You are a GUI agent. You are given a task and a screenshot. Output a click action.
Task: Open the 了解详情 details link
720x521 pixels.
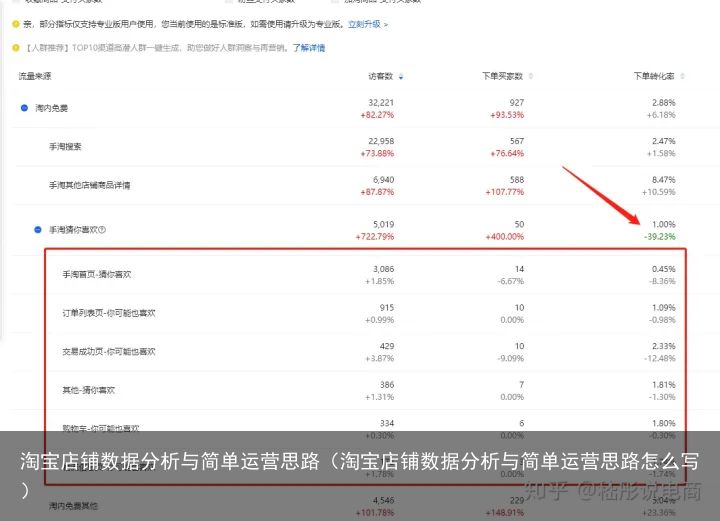tap(309, 48)
